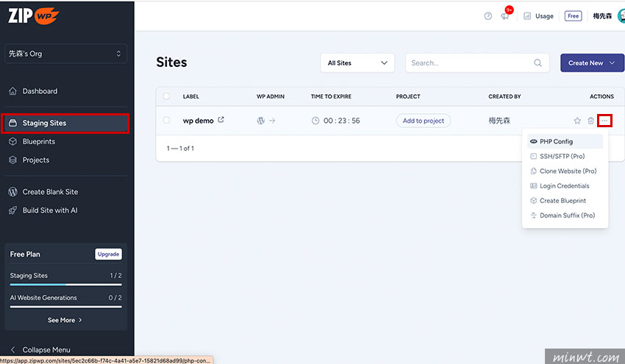The image size is (625, 364).
Task: Star the wp demo site
Action: click(x=577, y=121)
